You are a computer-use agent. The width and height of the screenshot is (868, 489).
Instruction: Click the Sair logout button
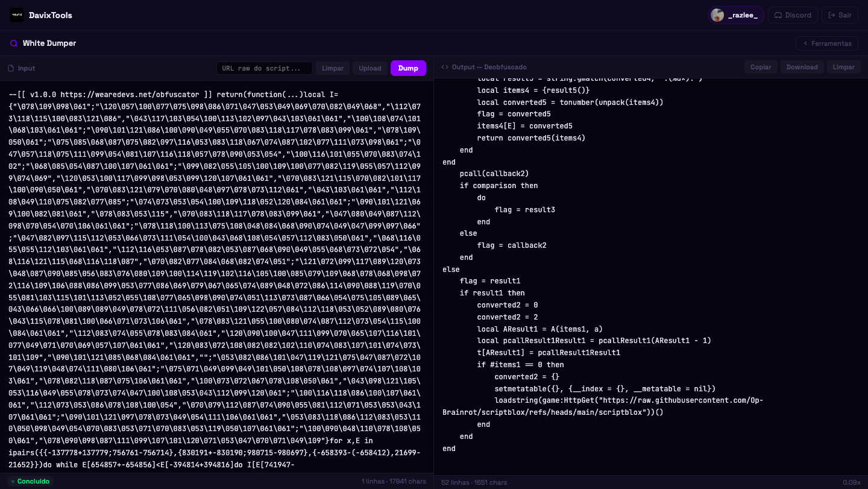click(840, 15)
